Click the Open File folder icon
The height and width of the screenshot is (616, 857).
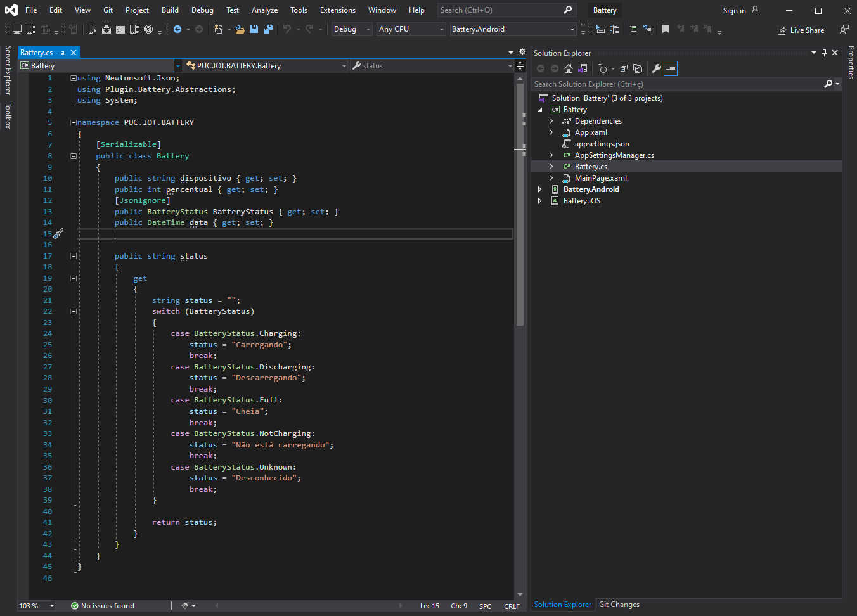click(240, 29)
